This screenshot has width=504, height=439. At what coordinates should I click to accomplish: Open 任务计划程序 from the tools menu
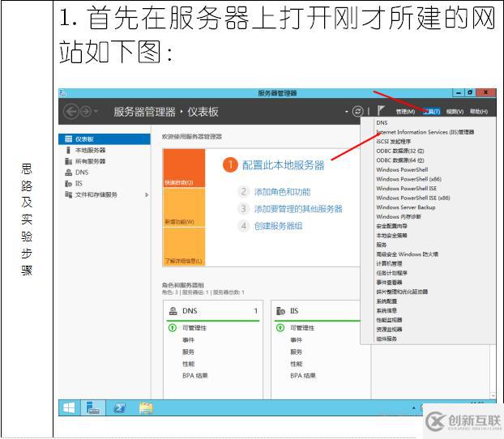[x=391, y=273]
